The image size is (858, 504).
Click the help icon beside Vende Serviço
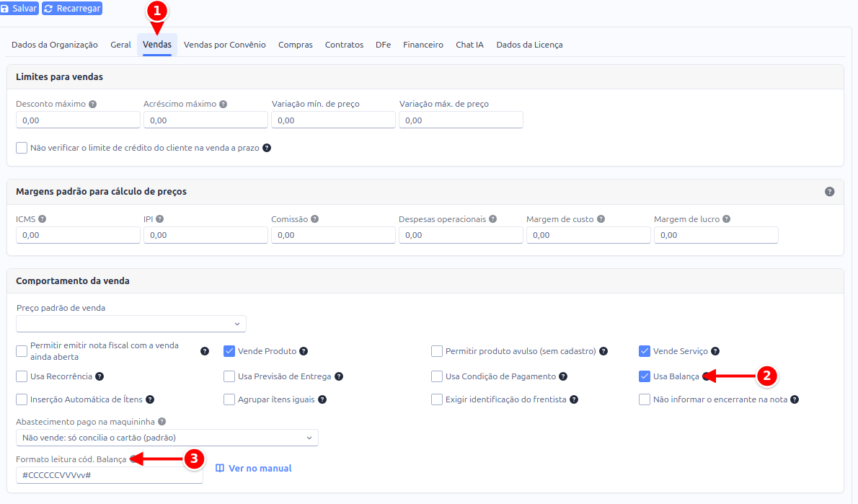coord(715,351)
